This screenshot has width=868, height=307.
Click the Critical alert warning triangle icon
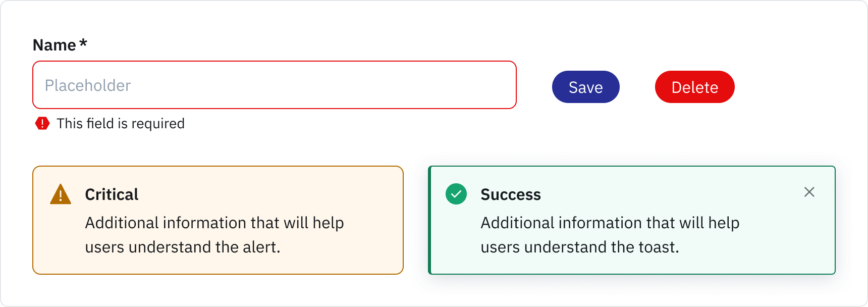(x=61, y=194)
